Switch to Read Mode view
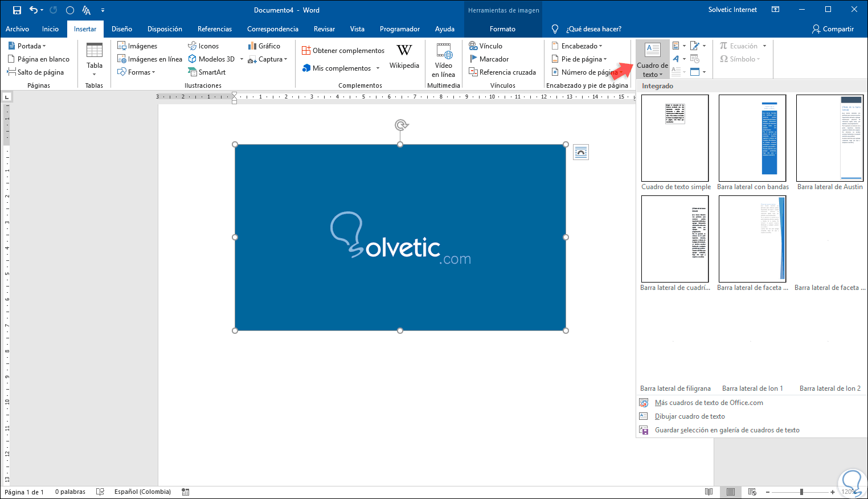 point(709,492)
